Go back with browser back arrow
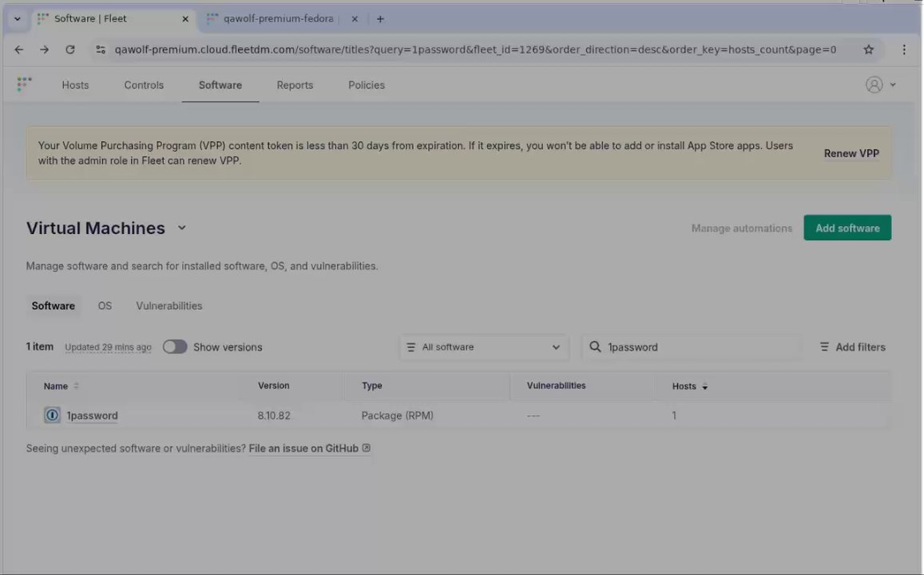The height and width of the screenshot is (575, 924). point(19,50)
